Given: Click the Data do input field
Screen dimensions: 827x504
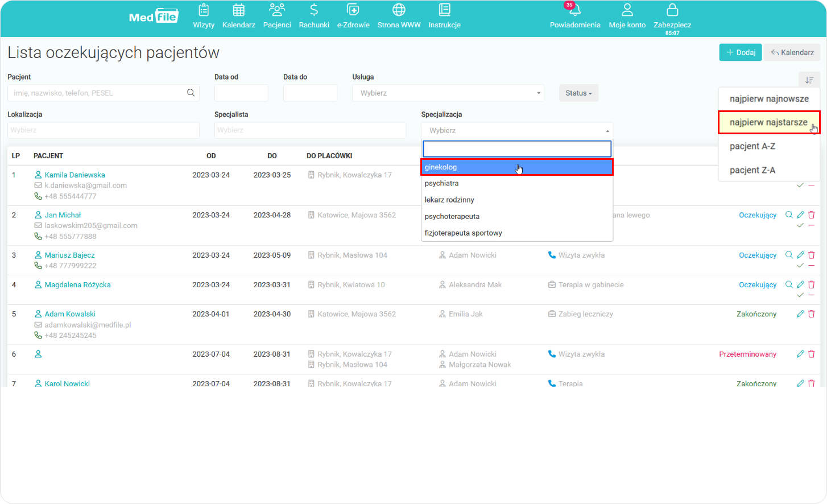Looking at the screenshot, I should click(x=310, y=93).
